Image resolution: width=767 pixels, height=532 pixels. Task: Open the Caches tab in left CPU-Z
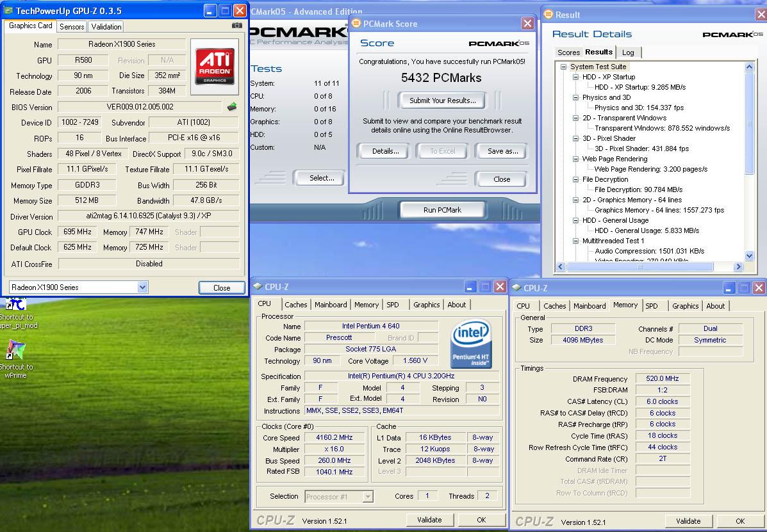coord(296,304)
